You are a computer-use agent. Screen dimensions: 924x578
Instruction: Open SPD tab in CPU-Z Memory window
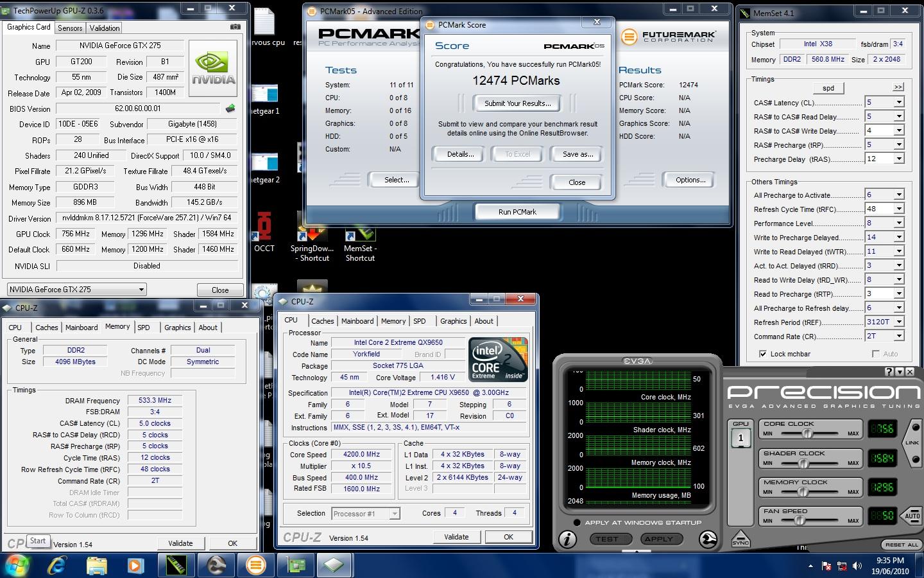tap(144, 327)
